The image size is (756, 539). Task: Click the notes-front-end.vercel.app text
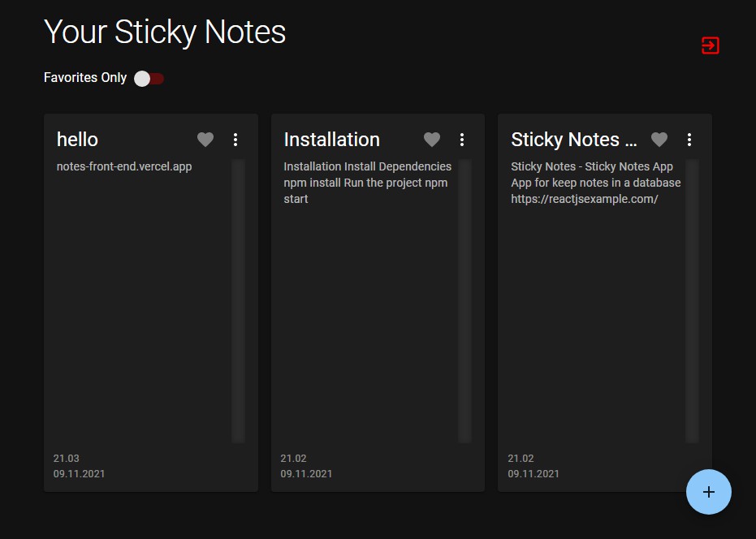click(124, 166)
